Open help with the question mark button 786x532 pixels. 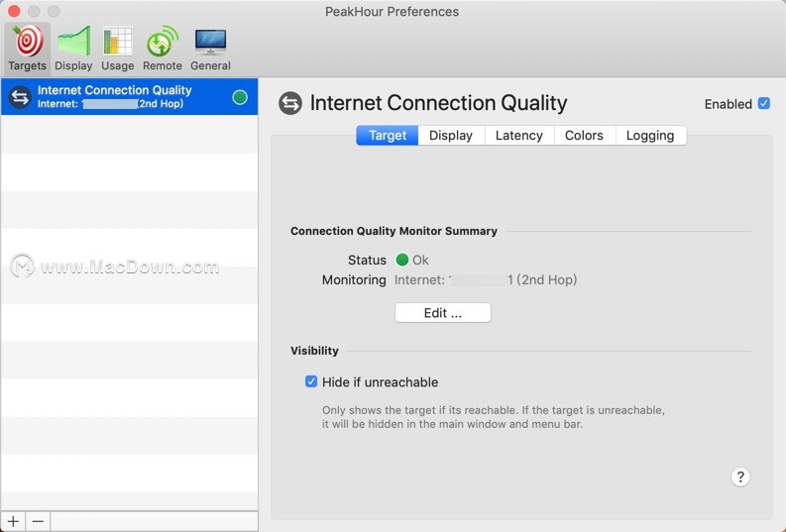(740, 477)
